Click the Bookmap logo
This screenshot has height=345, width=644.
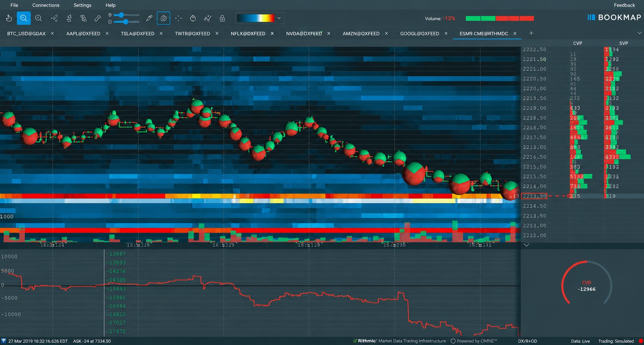(x=614, y=17)
